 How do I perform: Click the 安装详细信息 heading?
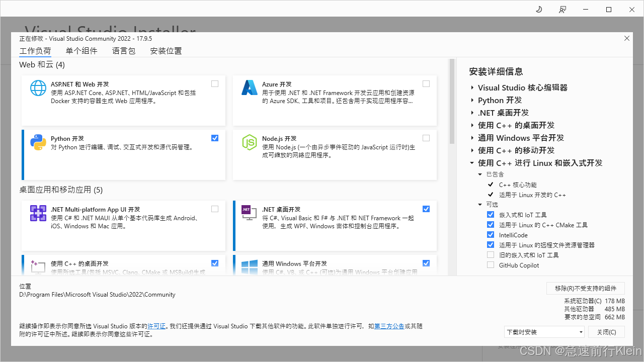[496, 71]
